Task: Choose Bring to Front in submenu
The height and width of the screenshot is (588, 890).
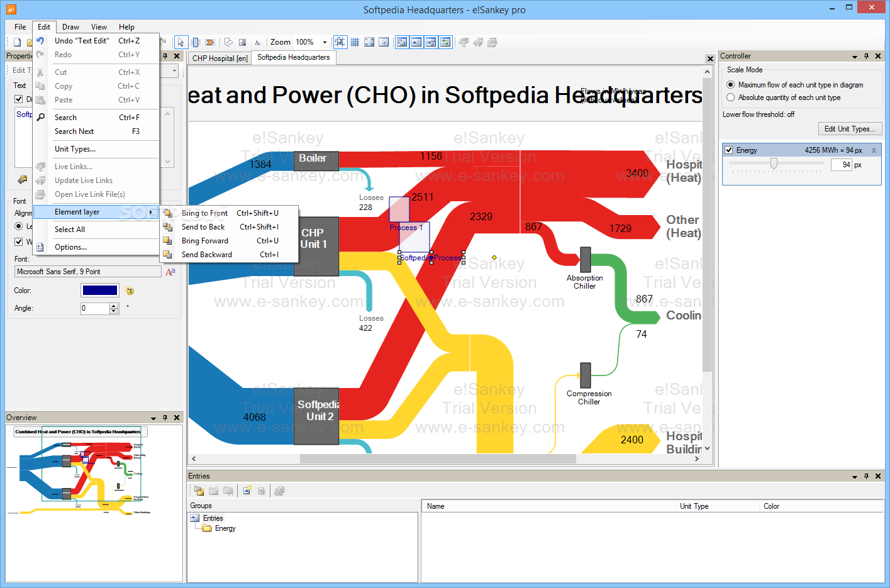Action: click(230, 213)
